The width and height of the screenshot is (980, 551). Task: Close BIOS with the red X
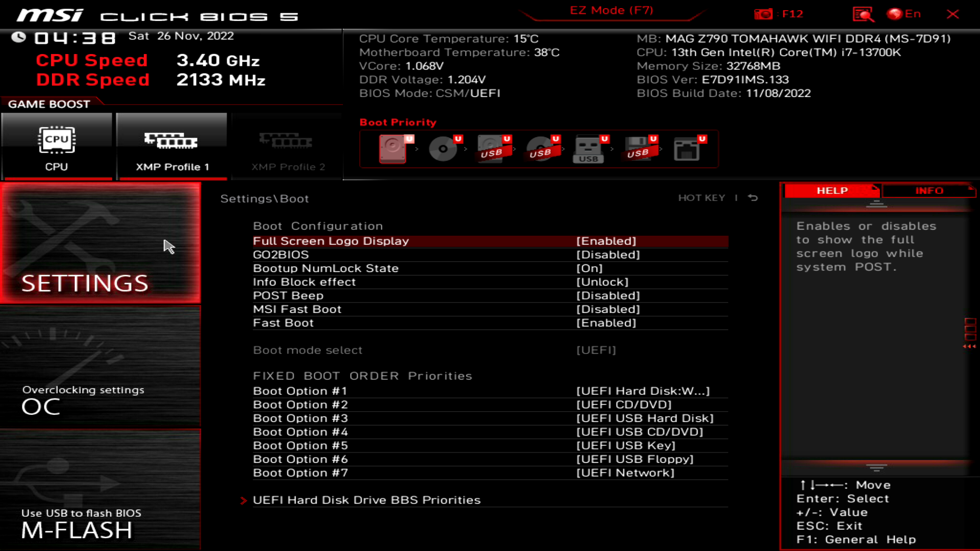pyautogui.click(x=952, y=14)
